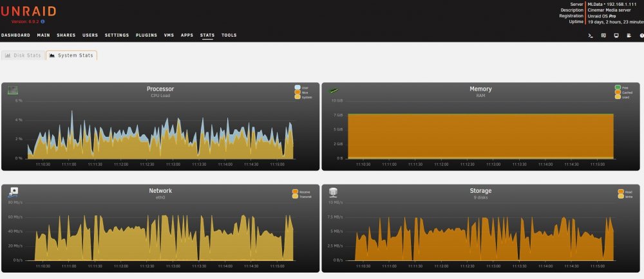Open the Settings menu
This screenshot has height=279, width=644.
point(117,35)
